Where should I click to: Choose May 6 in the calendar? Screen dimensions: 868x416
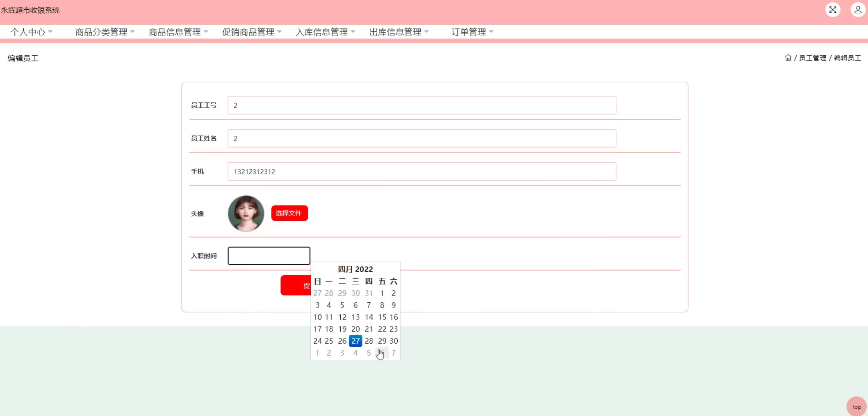point(382,353)
